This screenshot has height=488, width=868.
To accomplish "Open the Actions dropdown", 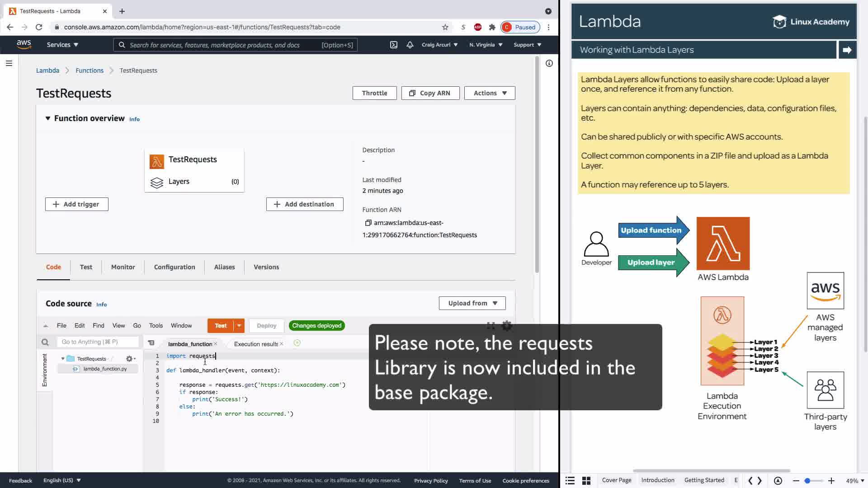I will 490,93.
